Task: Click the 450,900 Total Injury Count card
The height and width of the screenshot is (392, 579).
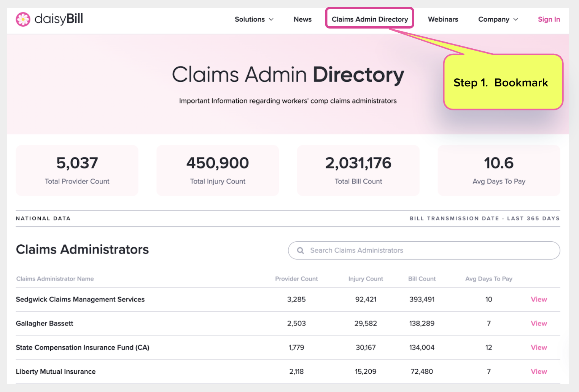Action: 218,171
